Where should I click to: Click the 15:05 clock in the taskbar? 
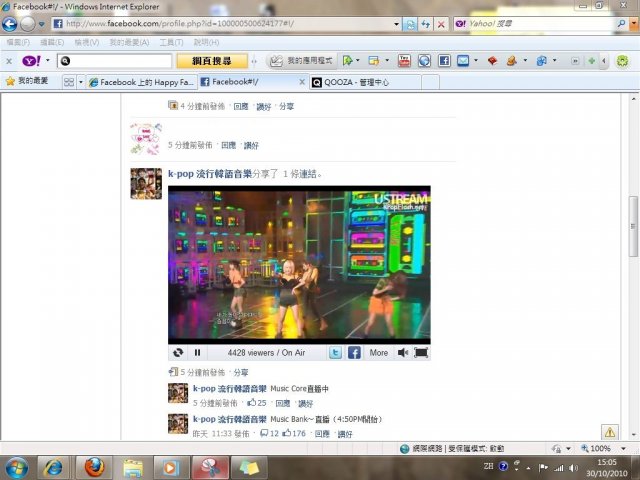coord(607,462)
